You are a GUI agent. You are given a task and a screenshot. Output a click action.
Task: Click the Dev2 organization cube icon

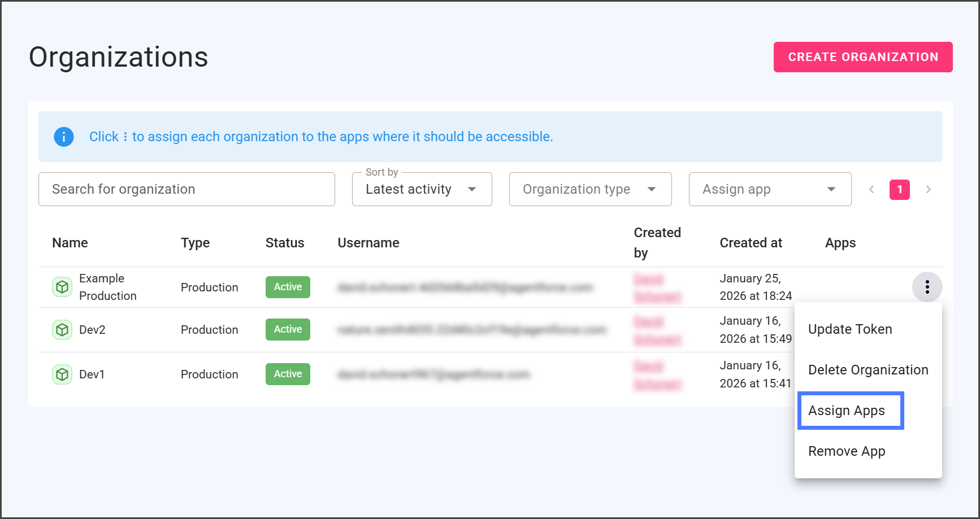(x=62, y=330)
